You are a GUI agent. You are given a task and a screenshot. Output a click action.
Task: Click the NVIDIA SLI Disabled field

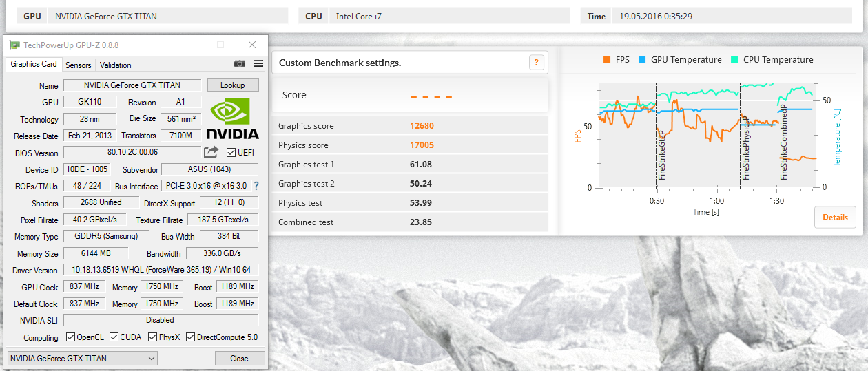tap(161, 320)
